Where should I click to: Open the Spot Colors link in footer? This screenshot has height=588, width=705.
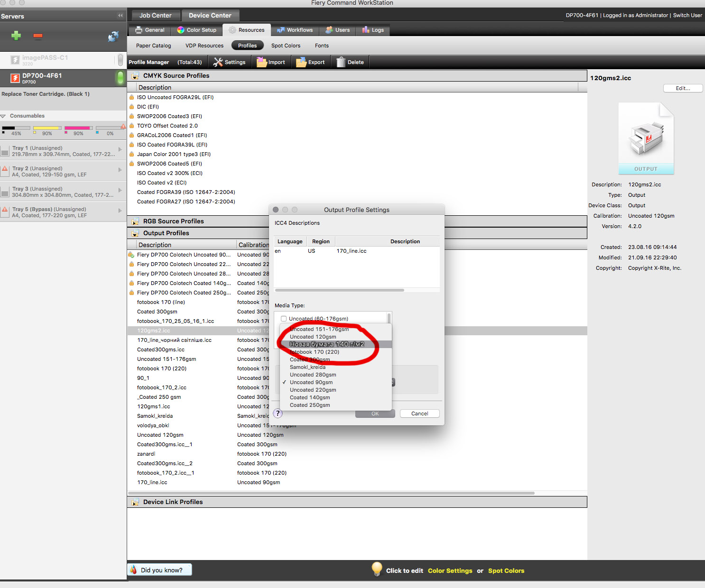[506, 570]
